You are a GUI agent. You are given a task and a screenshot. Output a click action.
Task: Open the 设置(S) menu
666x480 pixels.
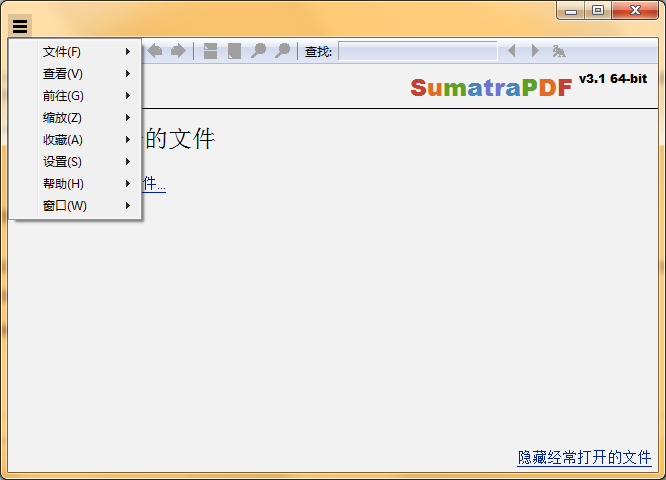[75, 162]
